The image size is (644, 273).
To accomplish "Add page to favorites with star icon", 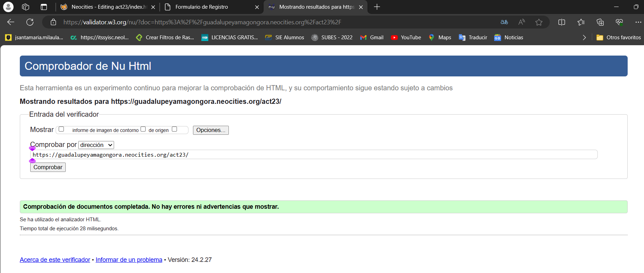I will (x=539, y=22).
